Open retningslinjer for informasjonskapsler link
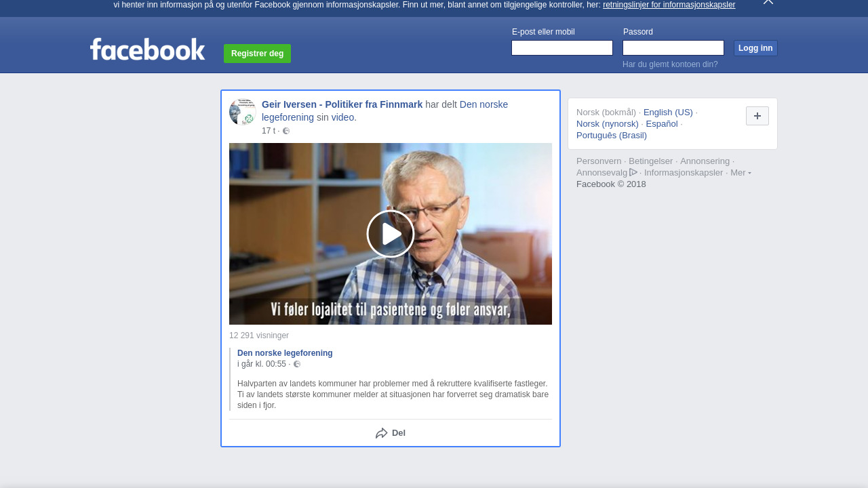 (x=669, y=5)
